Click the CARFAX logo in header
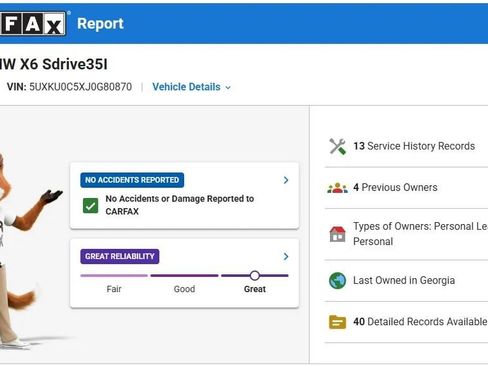Screen dimensions: 488x366 pos(33,24)
